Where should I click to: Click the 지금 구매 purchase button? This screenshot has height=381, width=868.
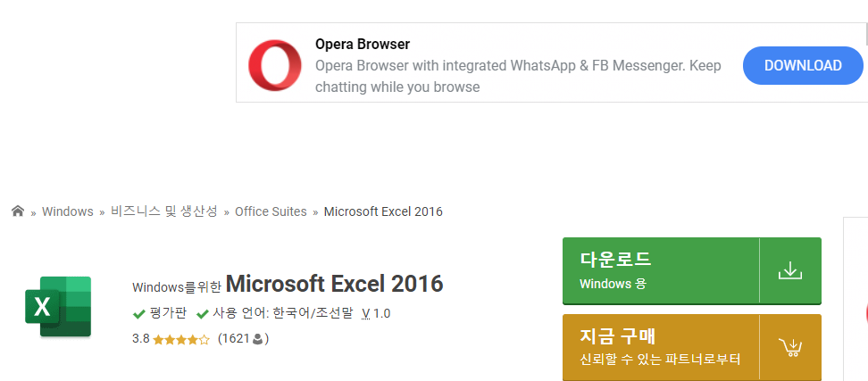[692, 347]
